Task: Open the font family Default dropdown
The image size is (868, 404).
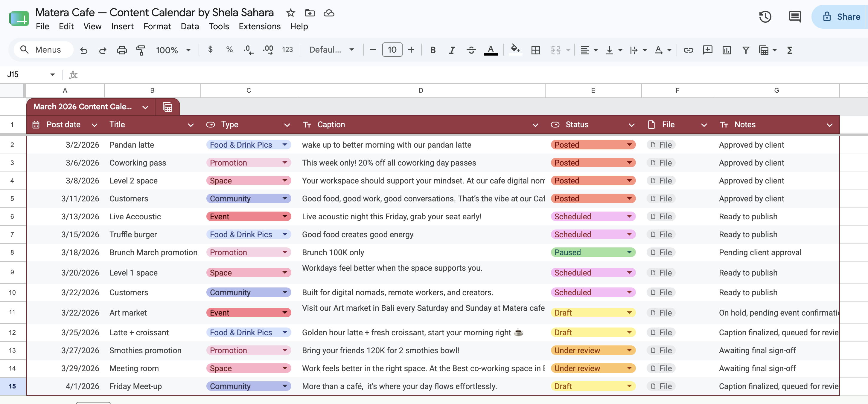Action: coord(332,50)
